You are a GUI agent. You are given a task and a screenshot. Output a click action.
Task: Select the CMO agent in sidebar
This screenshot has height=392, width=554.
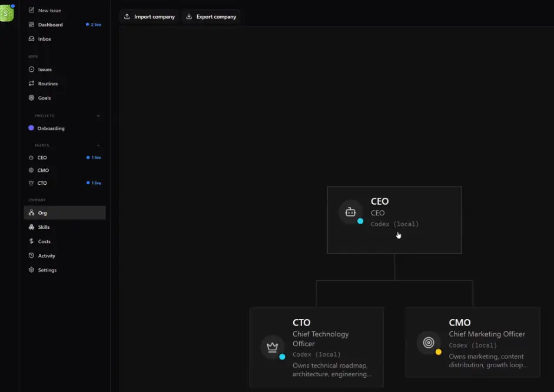click(x=43, y=171)
